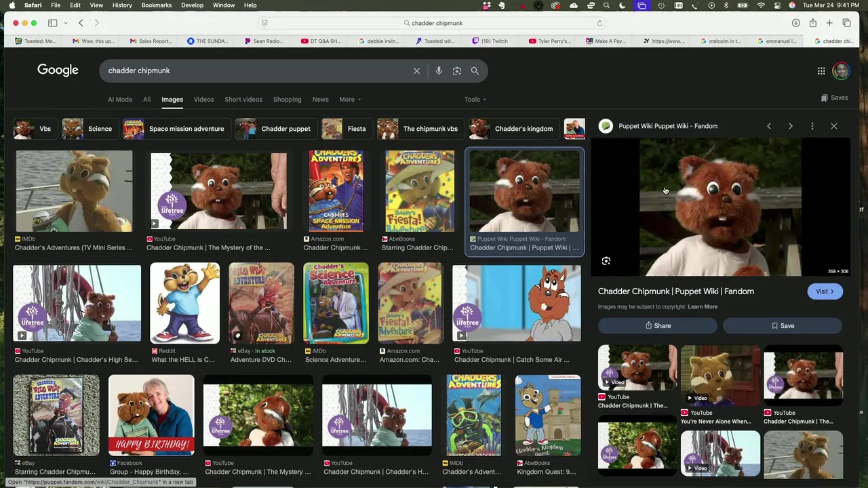Image resolution: width=868 pixels, height=488 pixels.
Task: Open the News tab
Action: 320,100
